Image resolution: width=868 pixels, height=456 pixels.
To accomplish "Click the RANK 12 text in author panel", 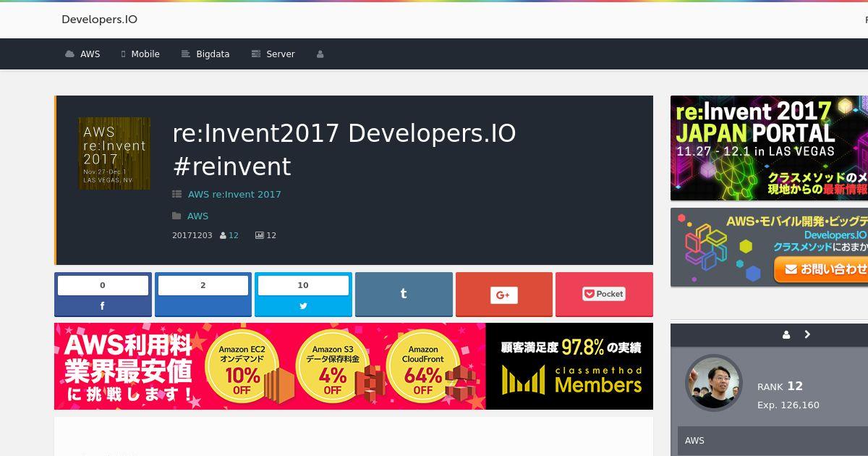I will coord(780,387).
